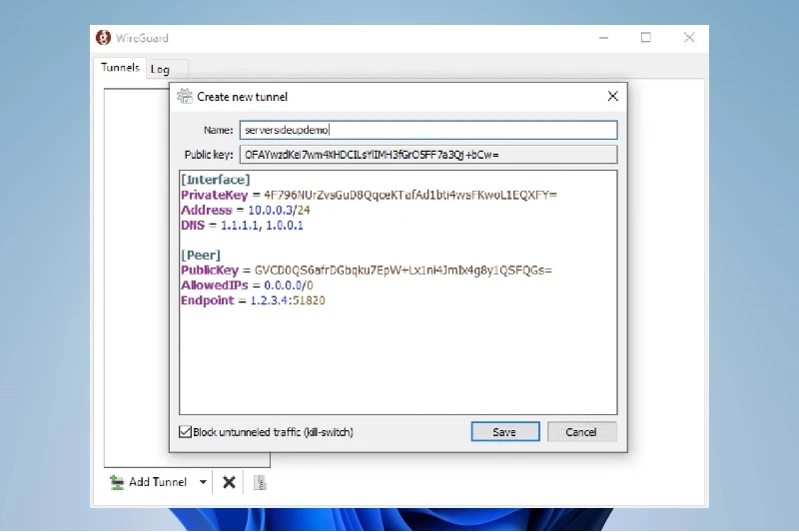
Task: Click the Endpoint 1.2.3.4:51820 line
Action: (253, 300)
